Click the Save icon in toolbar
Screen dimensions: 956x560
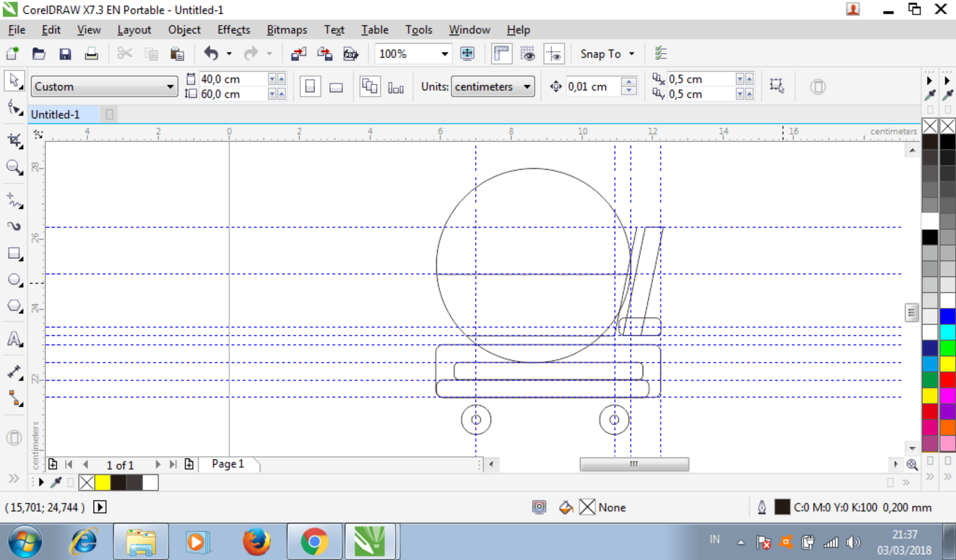tap(65, 54)
